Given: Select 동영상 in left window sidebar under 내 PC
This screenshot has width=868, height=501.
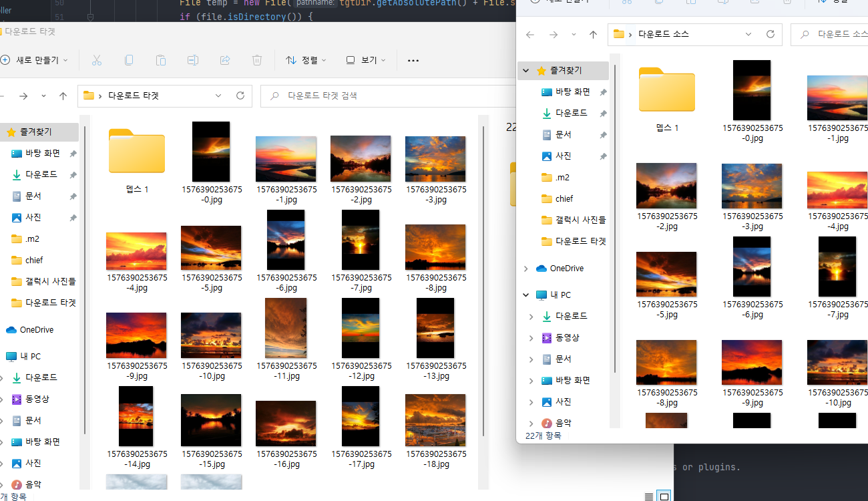Looking at the screenshot, I should [37, 399].
